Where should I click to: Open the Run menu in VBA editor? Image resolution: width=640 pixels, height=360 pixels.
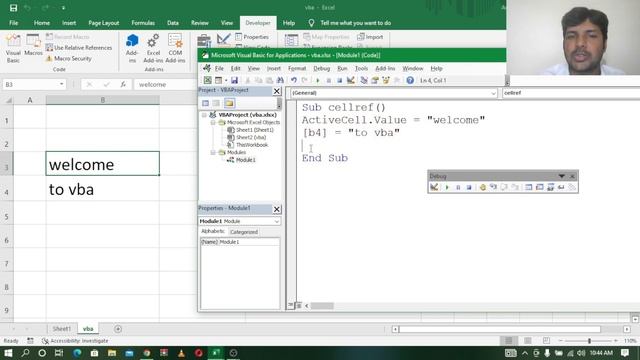click(342, 69)
